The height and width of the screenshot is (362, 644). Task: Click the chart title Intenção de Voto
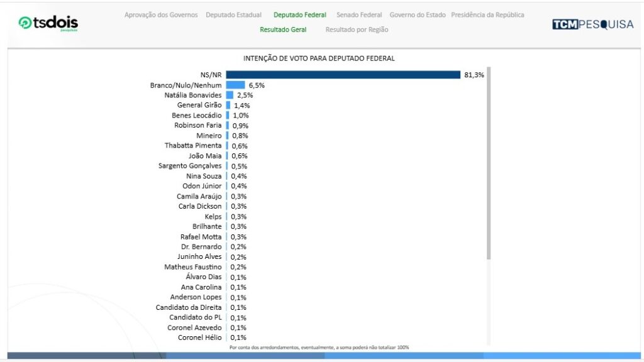coord(319,58)
